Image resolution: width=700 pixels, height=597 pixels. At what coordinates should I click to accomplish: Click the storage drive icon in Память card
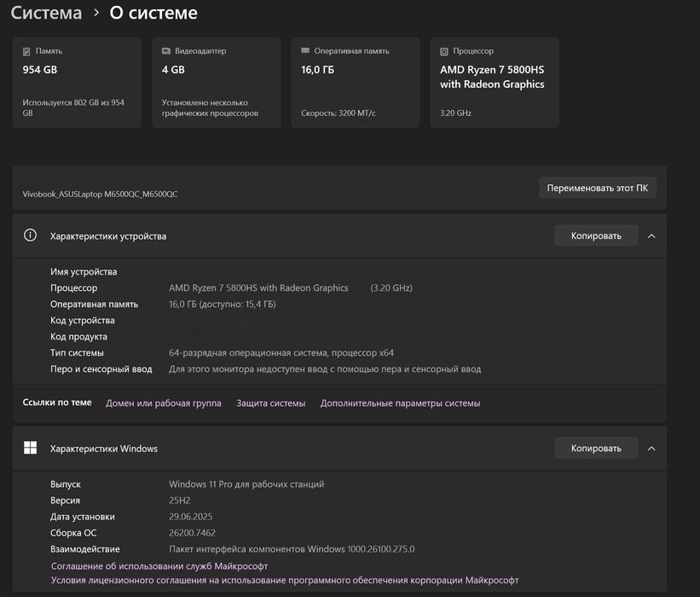pyautogui.click(x=26, y=51)
